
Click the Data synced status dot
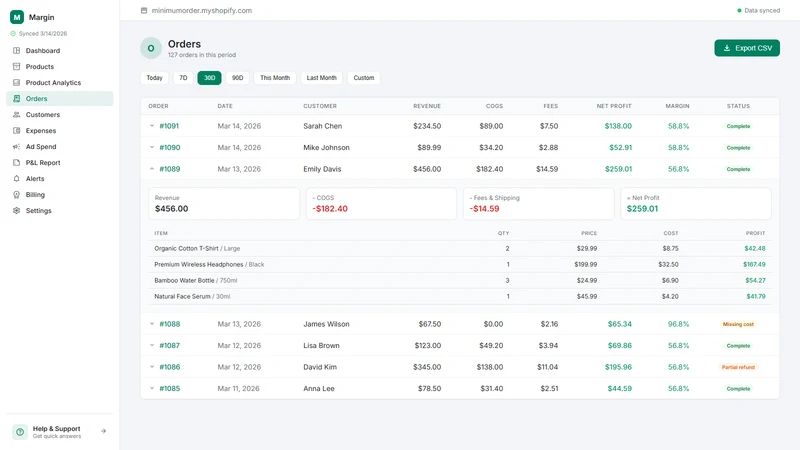pyautogui.click(x=739, y=10)
